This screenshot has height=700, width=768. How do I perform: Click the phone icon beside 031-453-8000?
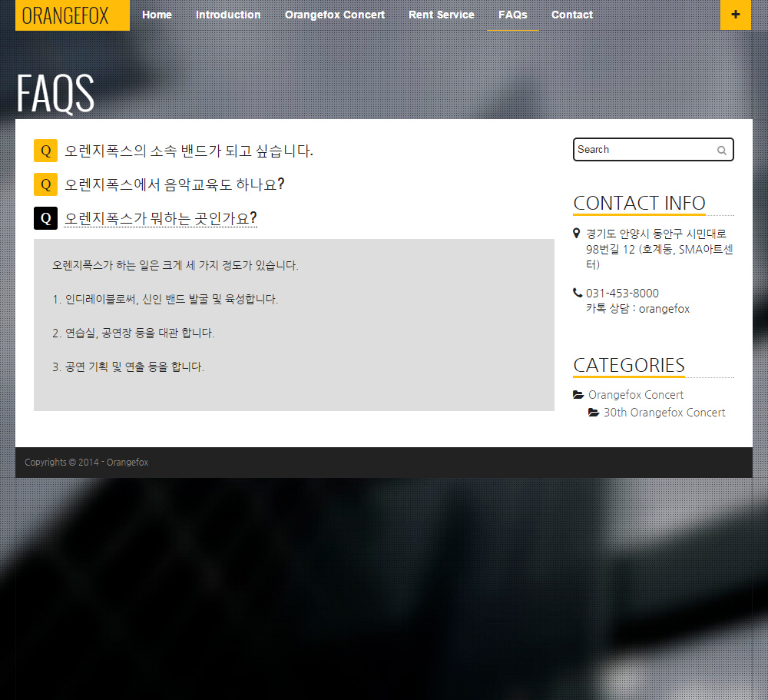[578, 293]
